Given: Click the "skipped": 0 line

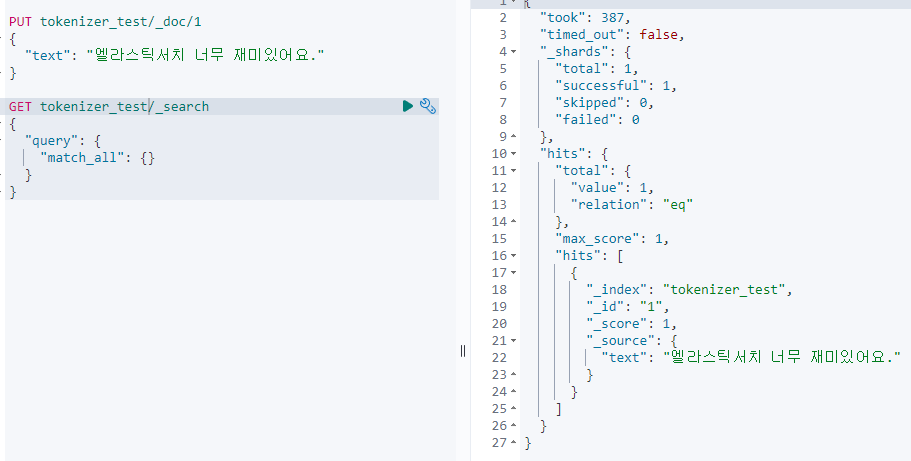Looking at the screenshot, I should 604,102.
